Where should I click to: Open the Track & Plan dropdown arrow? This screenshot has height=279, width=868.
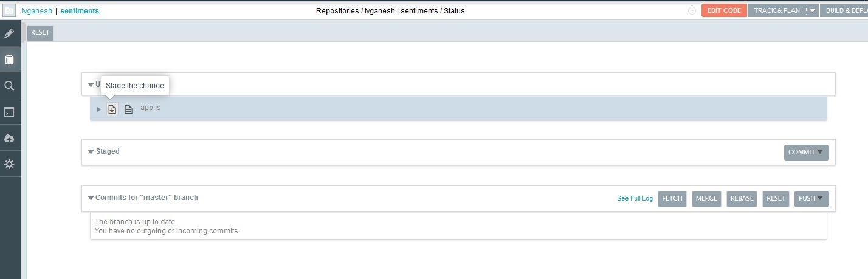point(812,10)
